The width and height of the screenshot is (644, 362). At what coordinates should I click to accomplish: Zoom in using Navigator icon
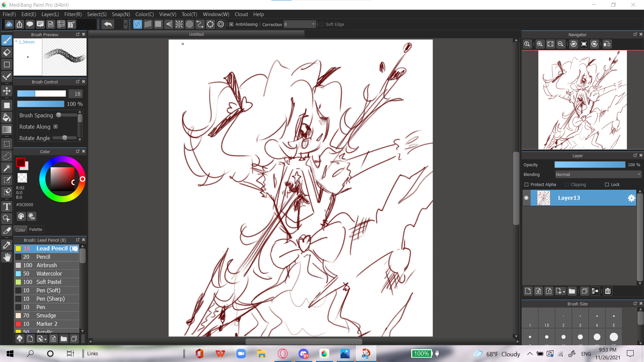(x=540, y=44)
